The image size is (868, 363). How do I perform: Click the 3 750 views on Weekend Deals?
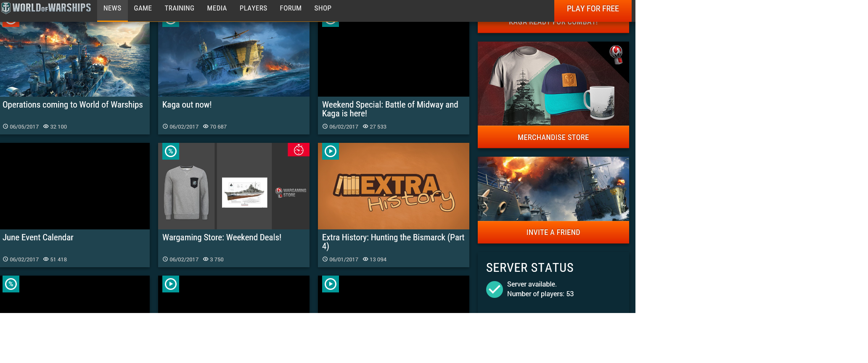coord(217,259)
